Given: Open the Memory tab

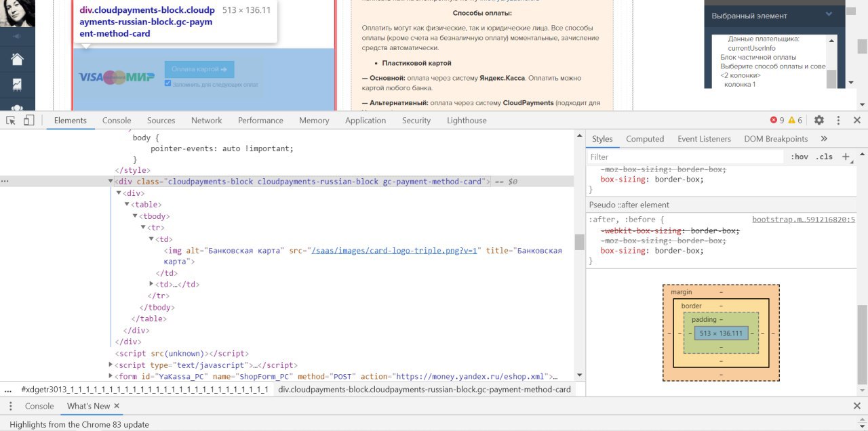Looking at the screenshot, I should (314, 120).
